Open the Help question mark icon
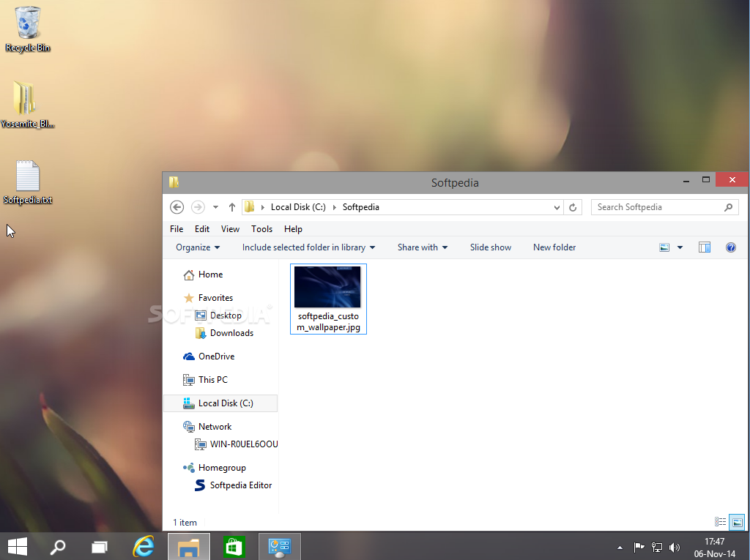 tap(730, 247)
